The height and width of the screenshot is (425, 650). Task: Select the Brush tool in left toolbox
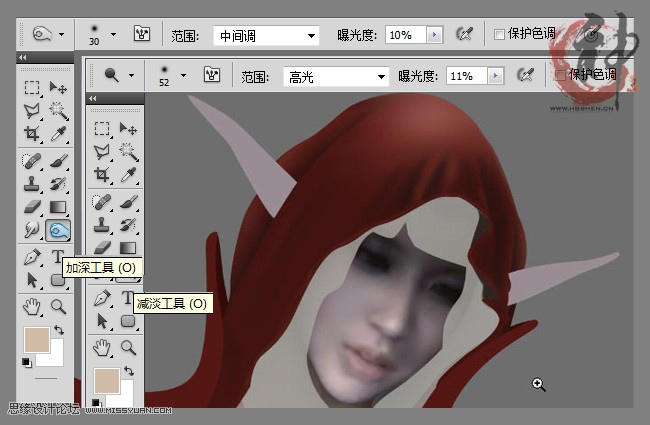[58, 160]
